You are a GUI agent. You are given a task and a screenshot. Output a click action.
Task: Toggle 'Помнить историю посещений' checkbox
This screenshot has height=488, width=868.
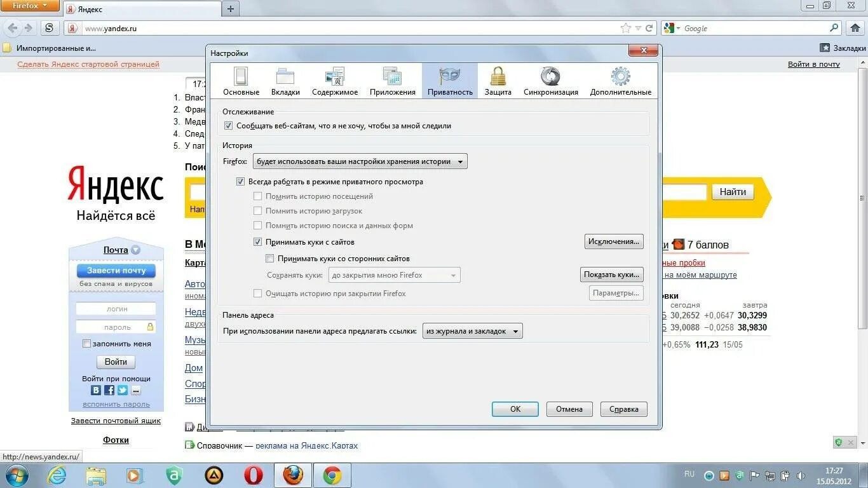(x=257, y=196)
